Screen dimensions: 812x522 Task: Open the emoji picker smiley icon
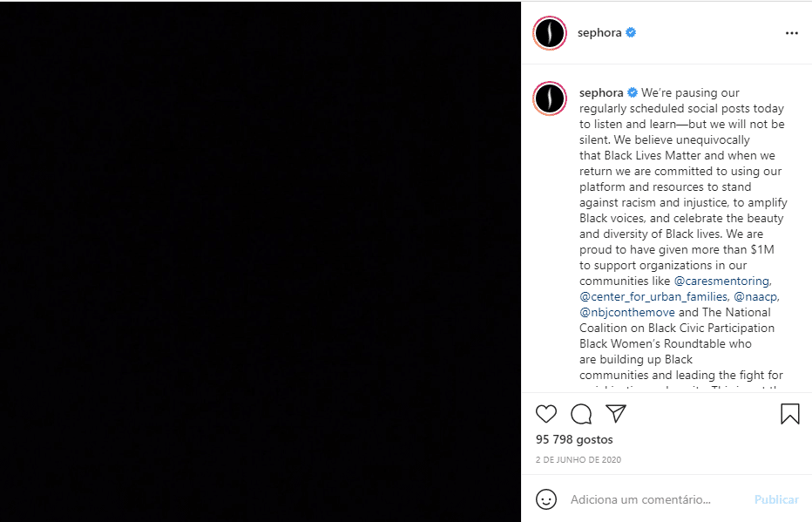click(x=546, y=499)
